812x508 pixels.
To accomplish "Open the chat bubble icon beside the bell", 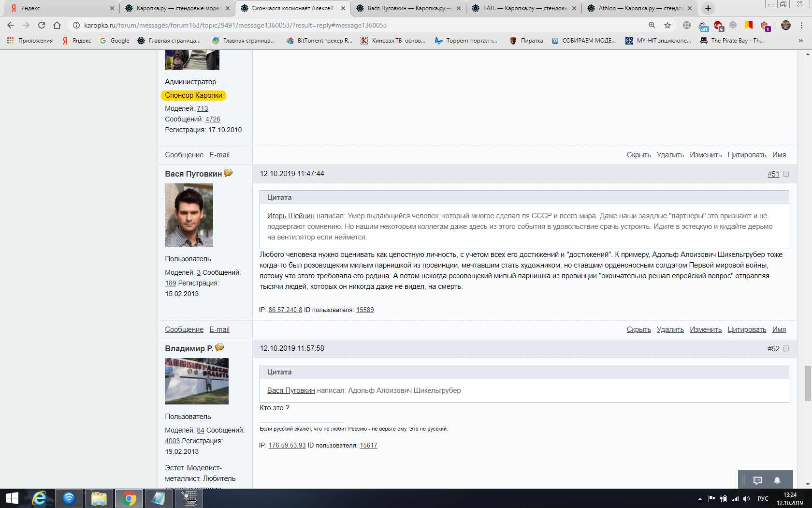I will 757,480.
